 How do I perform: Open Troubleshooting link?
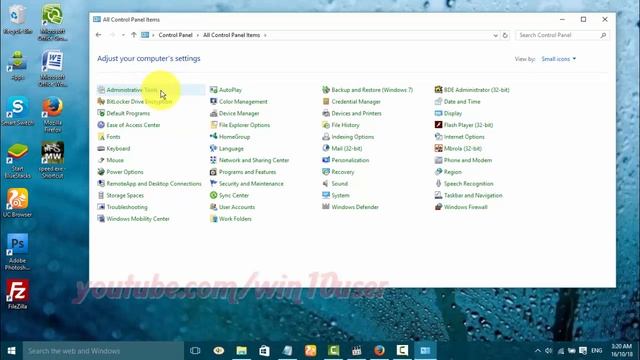click(127, 207)
